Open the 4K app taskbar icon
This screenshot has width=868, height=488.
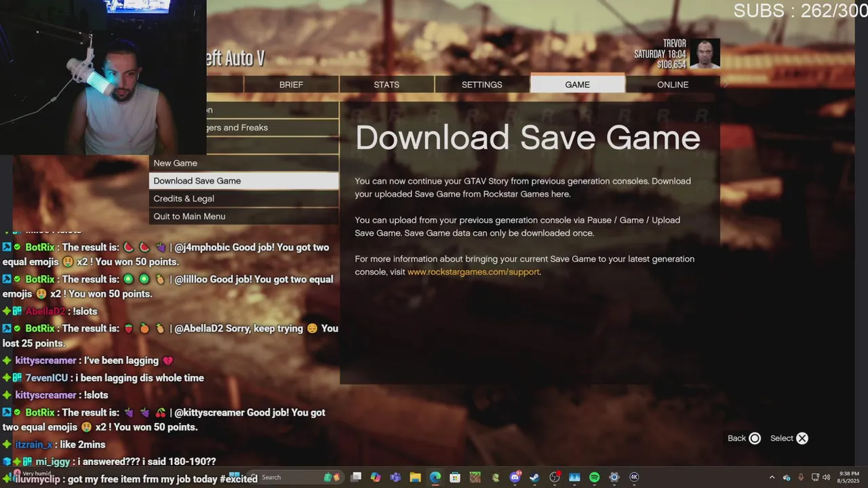(x=634, y=477)
